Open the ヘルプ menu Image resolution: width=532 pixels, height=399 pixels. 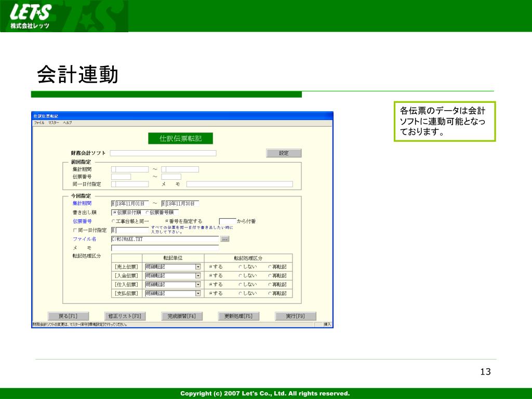tap(68, 123)
